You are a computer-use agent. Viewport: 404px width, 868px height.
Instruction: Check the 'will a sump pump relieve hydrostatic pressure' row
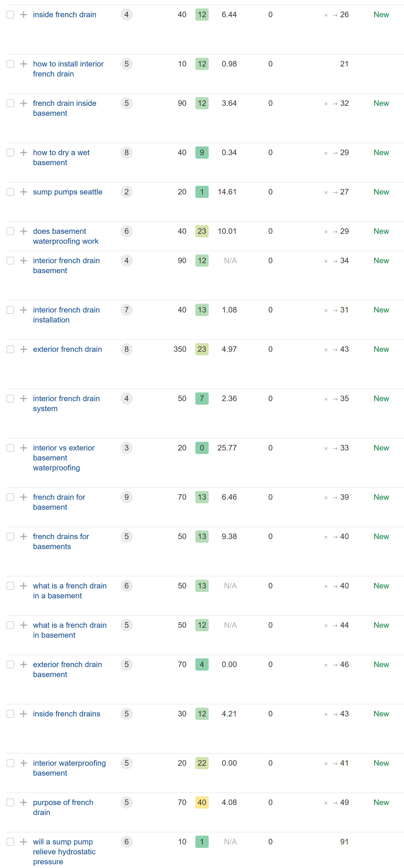[x=11, y=842]
